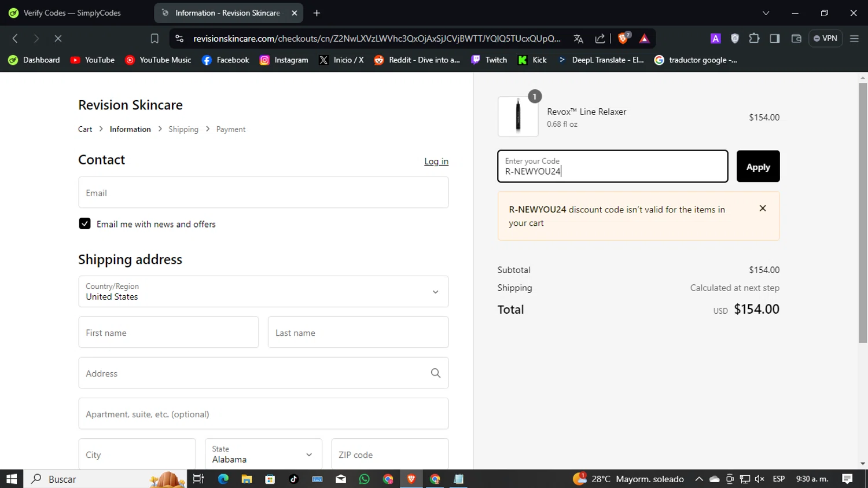Open the shield extension icon in toolbar
The height and width of the screenshot is (488, 868).
tap(735, 39)
